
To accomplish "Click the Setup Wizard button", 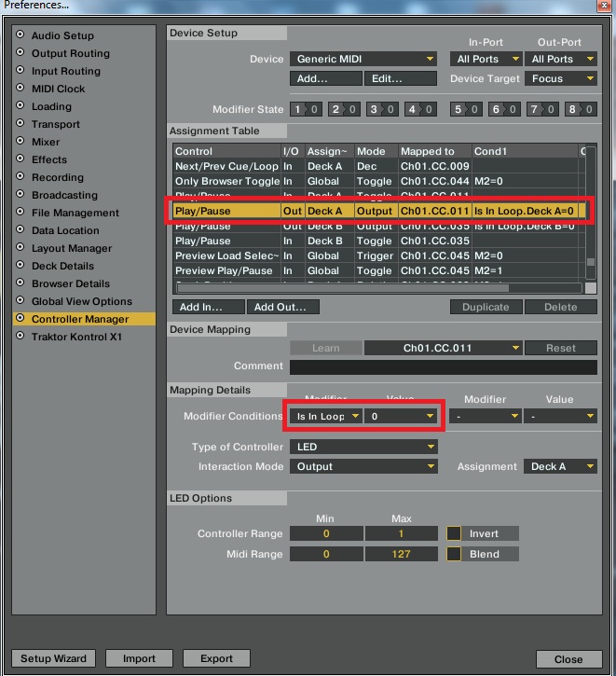I will [53, 658].
